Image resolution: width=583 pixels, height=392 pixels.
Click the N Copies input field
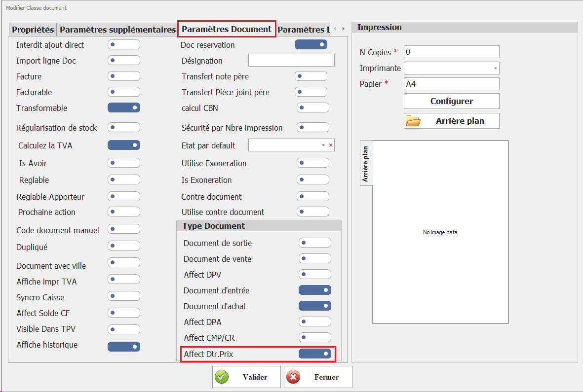coord(451,52)
